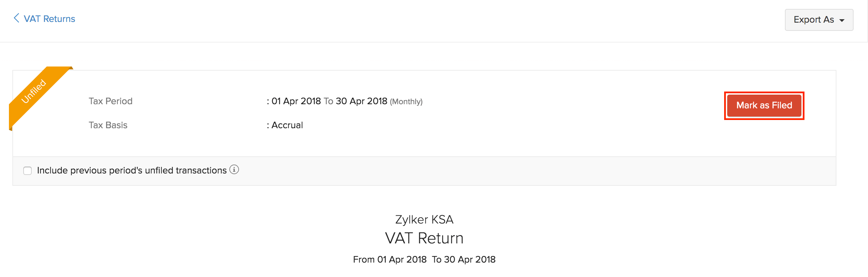Click the Tax Period label

tap(110, 101)
